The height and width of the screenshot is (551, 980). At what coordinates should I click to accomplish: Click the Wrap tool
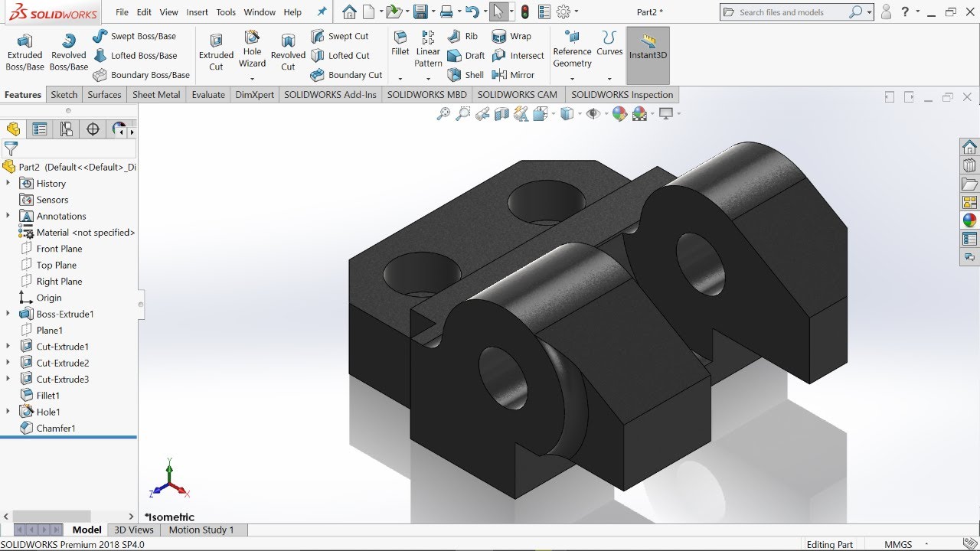pyautogui.click(x=511, y=36)
